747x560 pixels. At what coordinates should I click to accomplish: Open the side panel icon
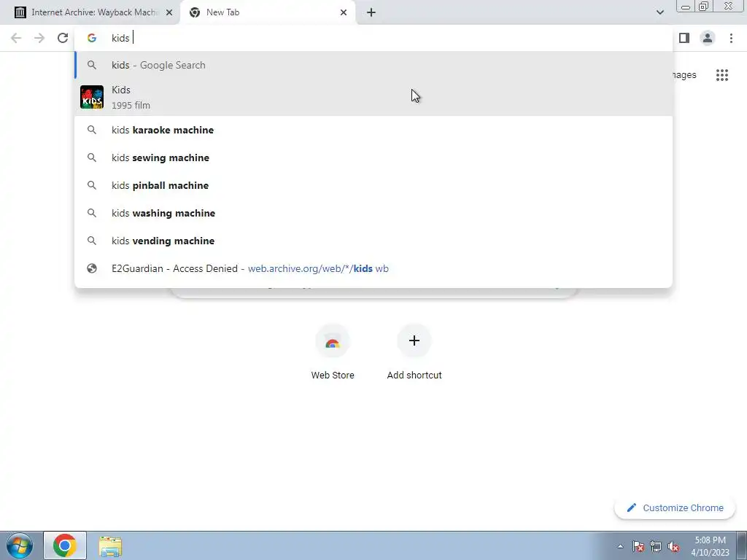pos(684,38)
